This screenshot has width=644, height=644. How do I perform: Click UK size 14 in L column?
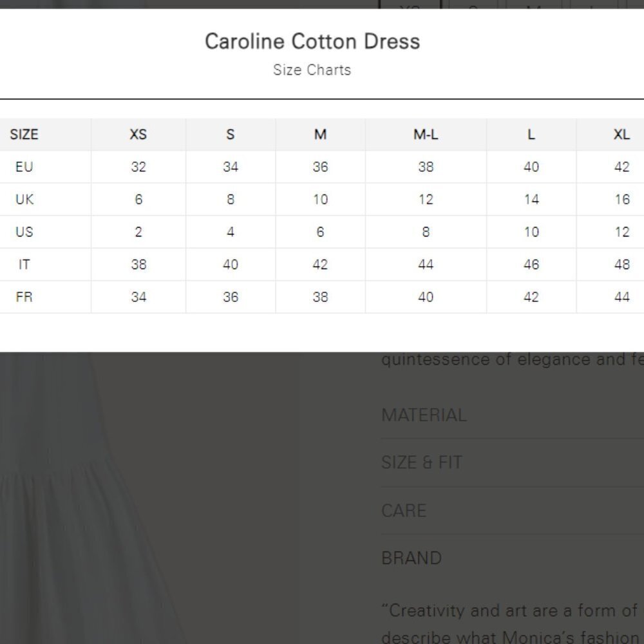point(531,199)
